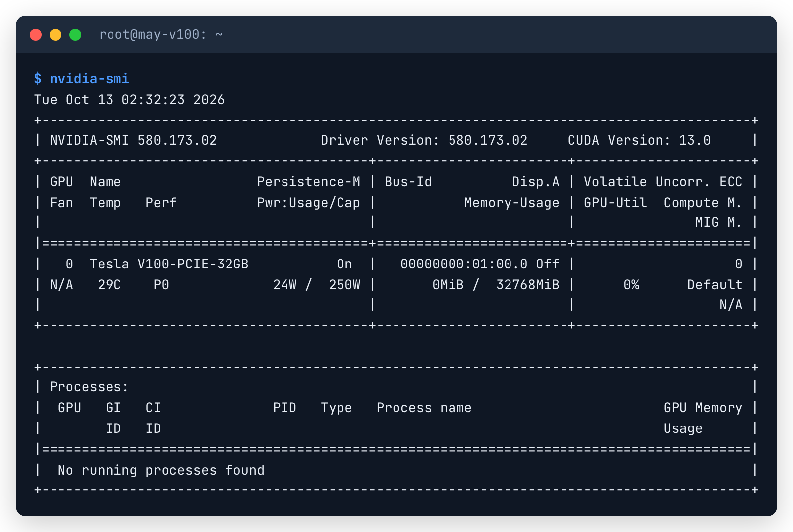Click the 'nvidia-smi' command text
This screenshot has height=532, width=793.
(90, 79)
